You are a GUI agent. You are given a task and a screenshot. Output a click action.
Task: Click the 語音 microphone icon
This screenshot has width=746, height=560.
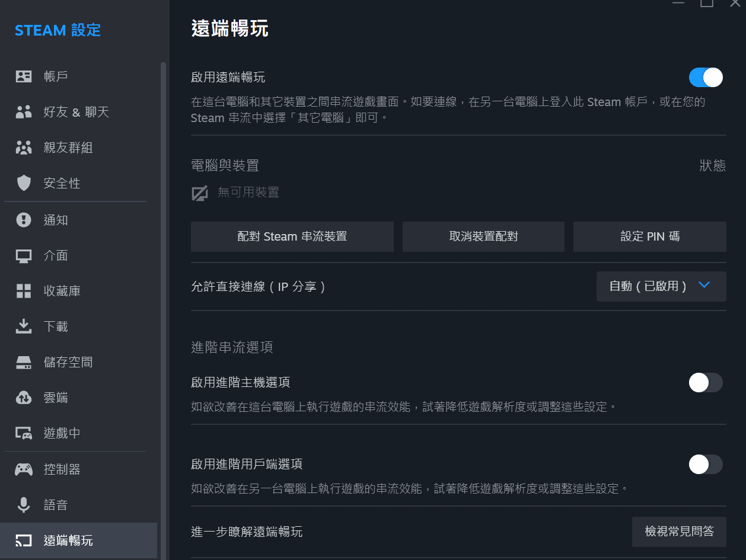pyautogui.click(x=24, y=505)
